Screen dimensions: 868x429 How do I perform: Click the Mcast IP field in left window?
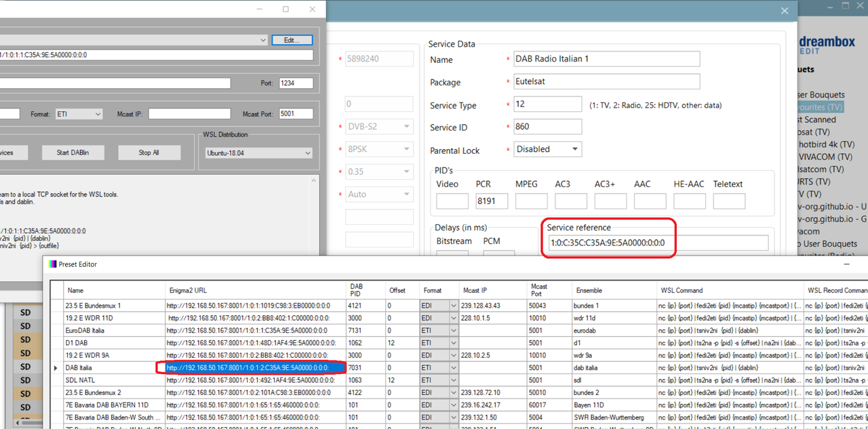189,114
